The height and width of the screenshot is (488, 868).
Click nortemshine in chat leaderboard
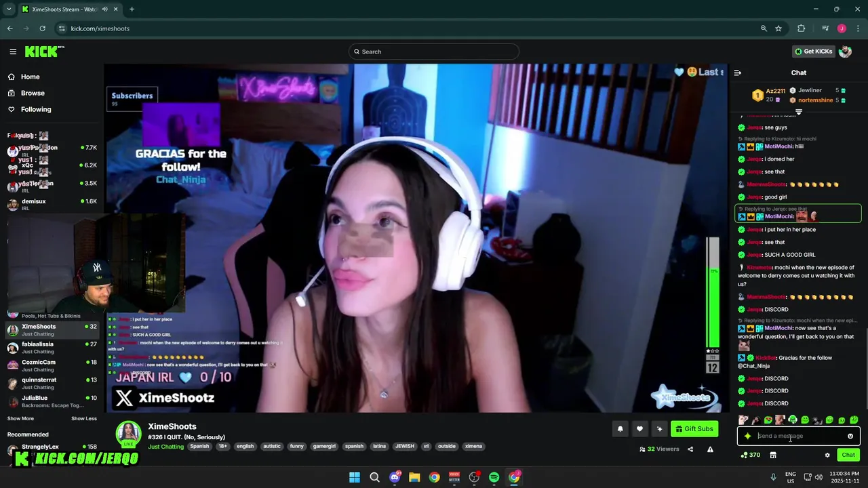[815, 100]
